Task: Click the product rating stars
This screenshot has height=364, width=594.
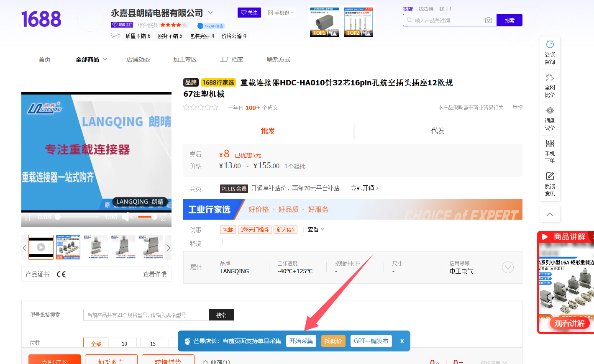Action: click(x=201, y=108)
